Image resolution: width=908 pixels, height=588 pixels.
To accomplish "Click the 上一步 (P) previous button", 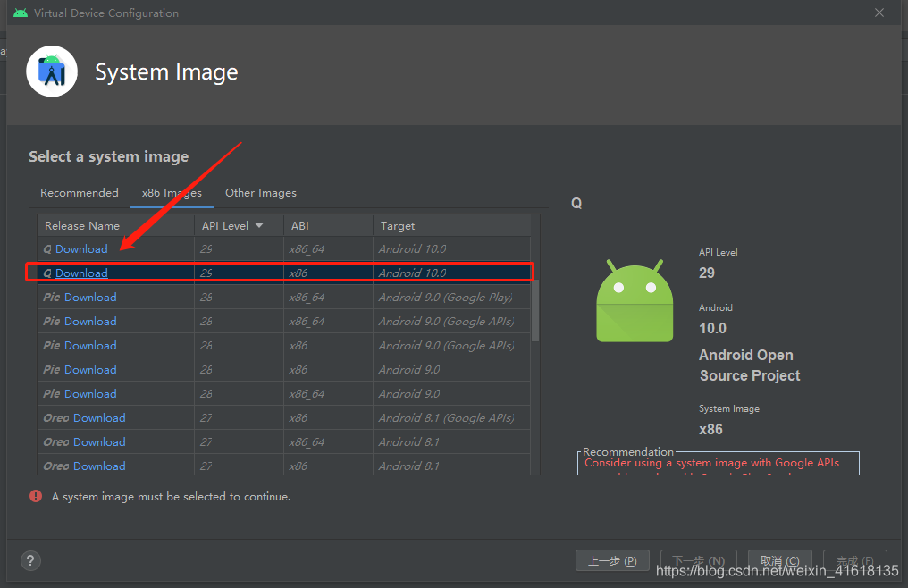I will coord(612,561).
